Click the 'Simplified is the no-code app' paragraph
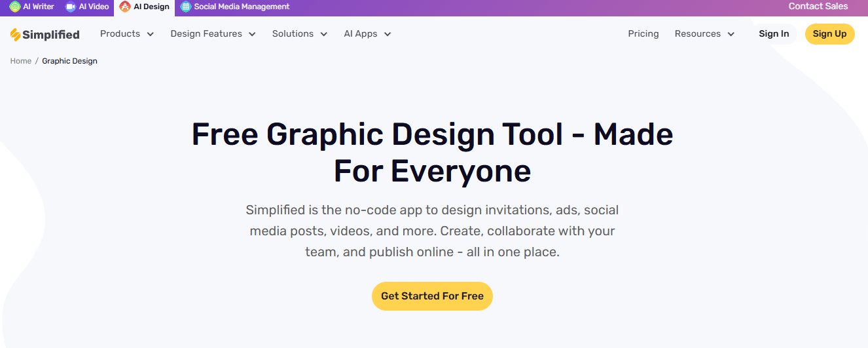This screenshot has height=348, width=868. (432, 231)
